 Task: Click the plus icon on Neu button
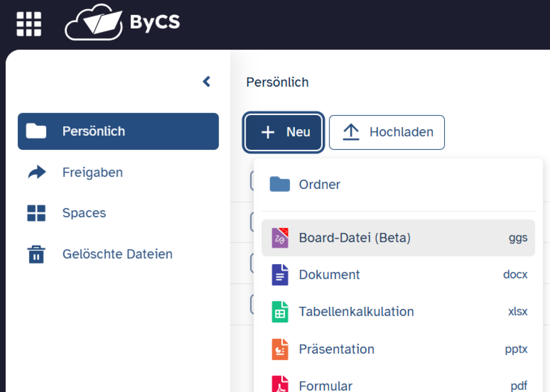tap(268, 133)
